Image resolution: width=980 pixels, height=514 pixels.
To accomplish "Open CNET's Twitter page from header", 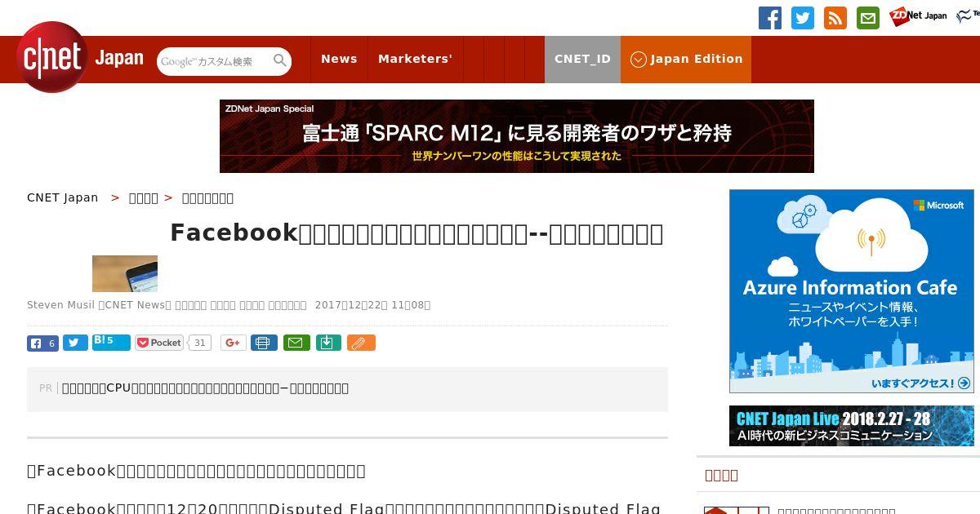I will [803, 18].
